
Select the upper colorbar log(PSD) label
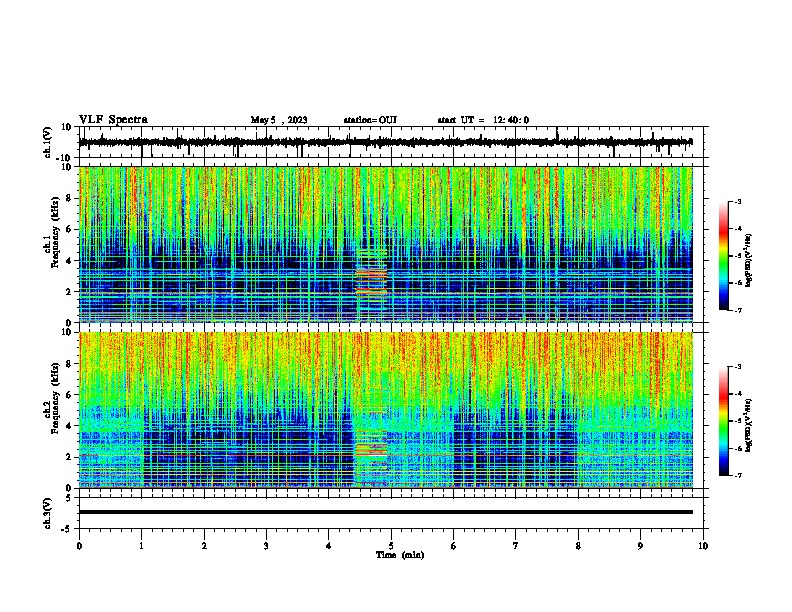tap(748, 260)
